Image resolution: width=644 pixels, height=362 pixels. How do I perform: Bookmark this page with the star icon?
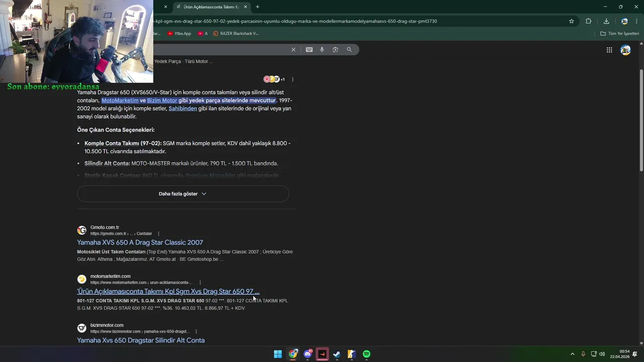572,21
